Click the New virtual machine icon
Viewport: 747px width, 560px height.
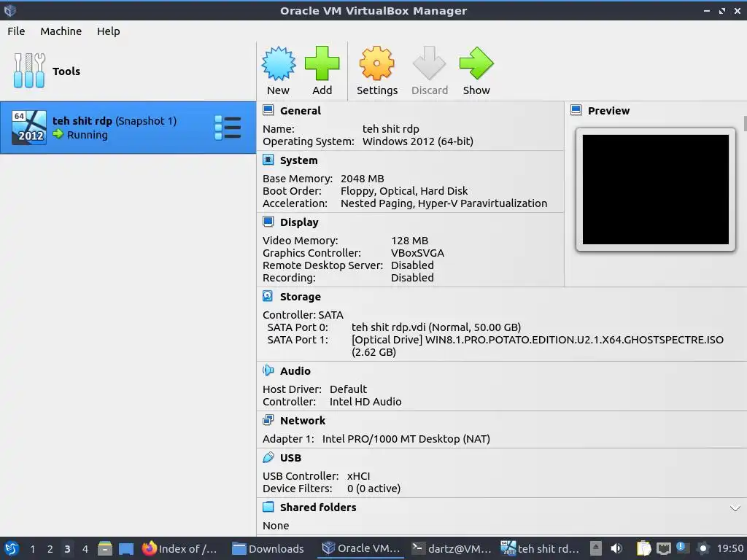coord(278,63)
